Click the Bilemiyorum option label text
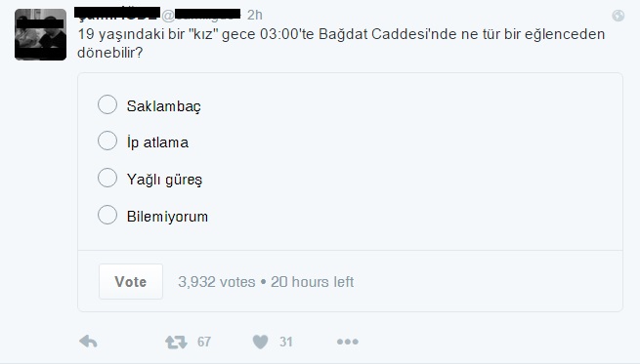 click(167, 217)
